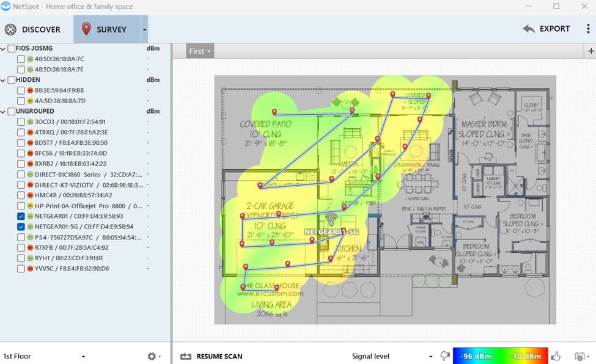Click the signal level color gradient bar

500,356
